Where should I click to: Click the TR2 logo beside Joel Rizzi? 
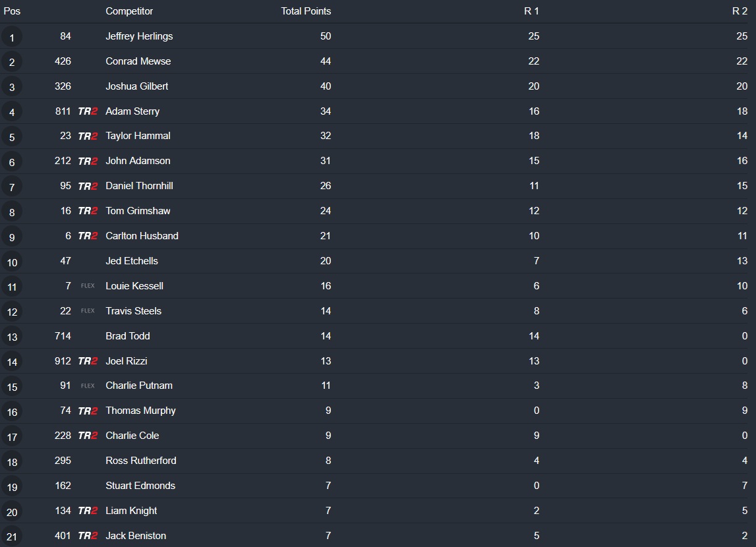click(88, 361)
